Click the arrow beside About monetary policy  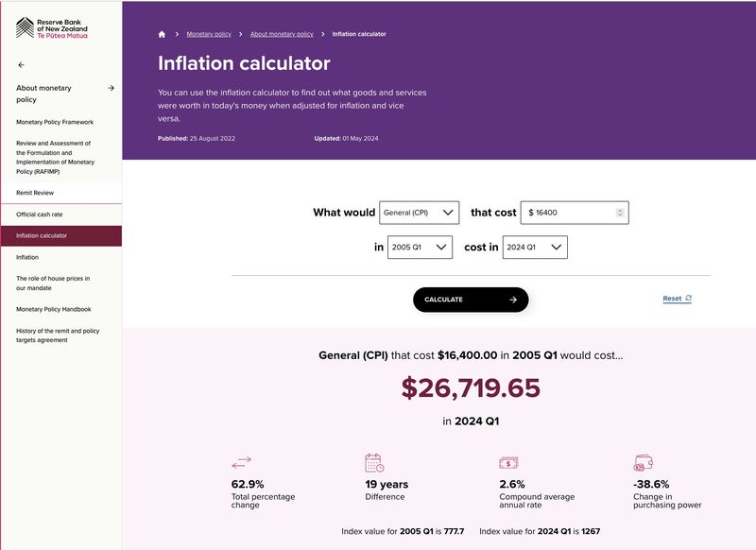click(x=112, y=88)
